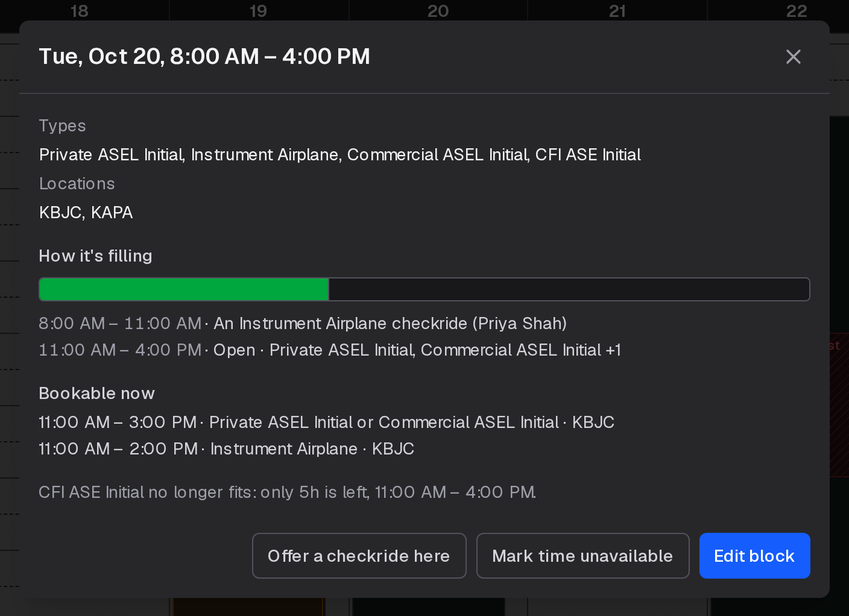This screenshot has height=616, width=849.
Task: Select day 22 in calendar header
Action: [797, 11]
